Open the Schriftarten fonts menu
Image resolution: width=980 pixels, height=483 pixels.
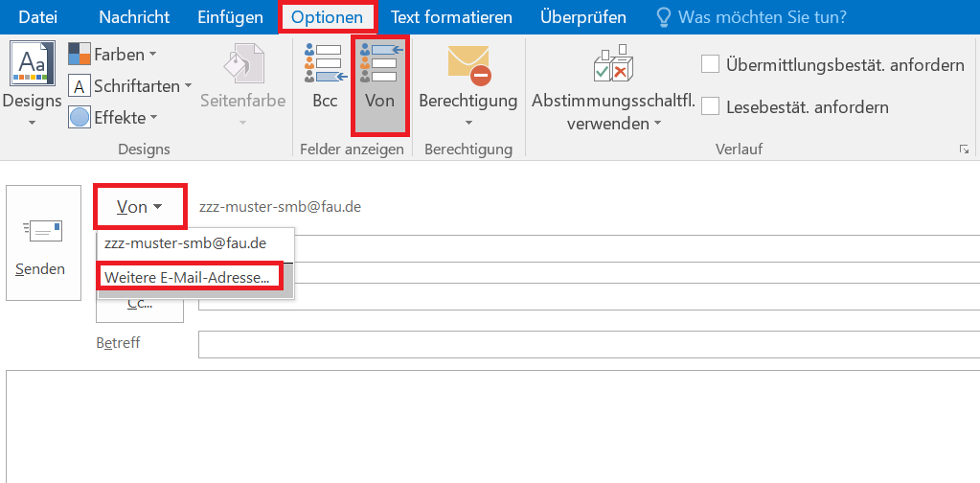[130, 86]
